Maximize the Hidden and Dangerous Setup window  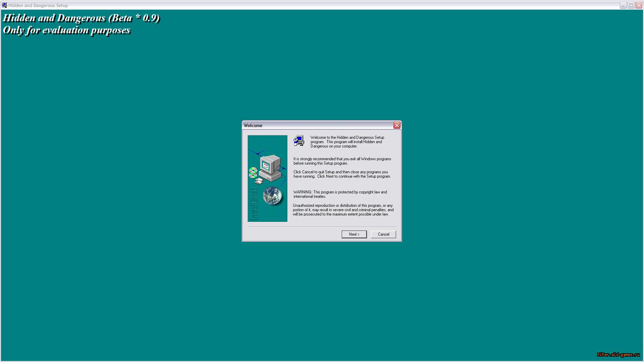pos(631,5)
